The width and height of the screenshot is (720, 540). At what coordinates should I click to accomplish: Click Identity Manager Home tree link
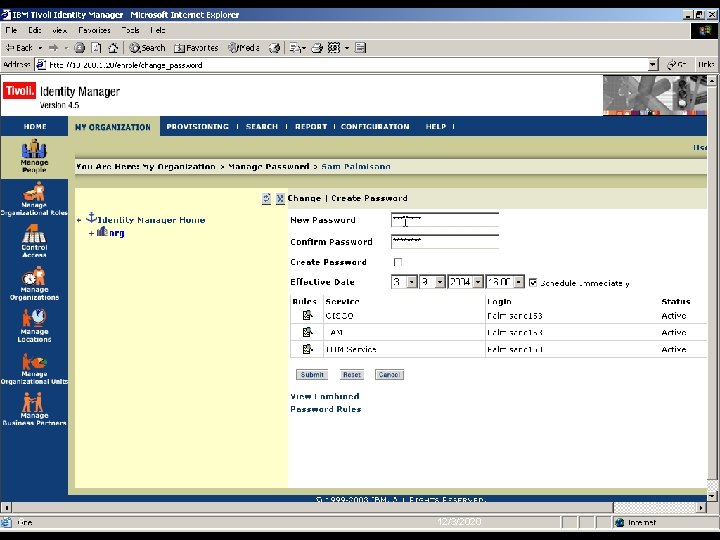(x=151, y=220)
